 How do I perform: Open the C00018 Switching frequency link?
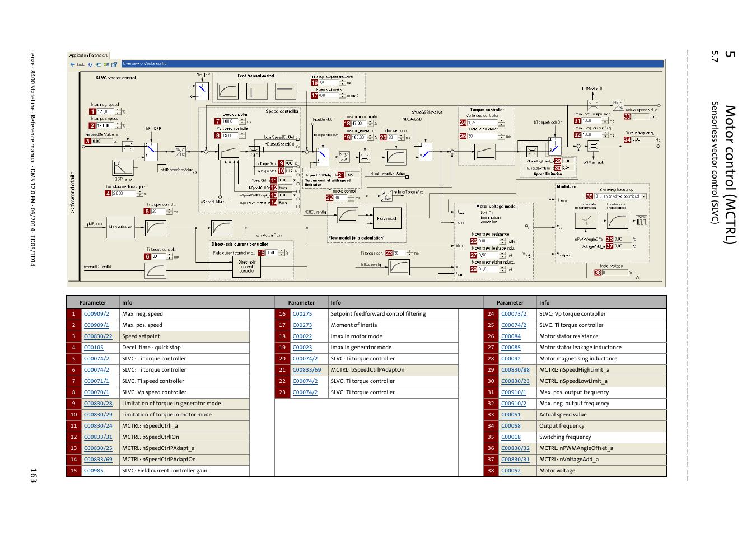click(x=511, y=437)
